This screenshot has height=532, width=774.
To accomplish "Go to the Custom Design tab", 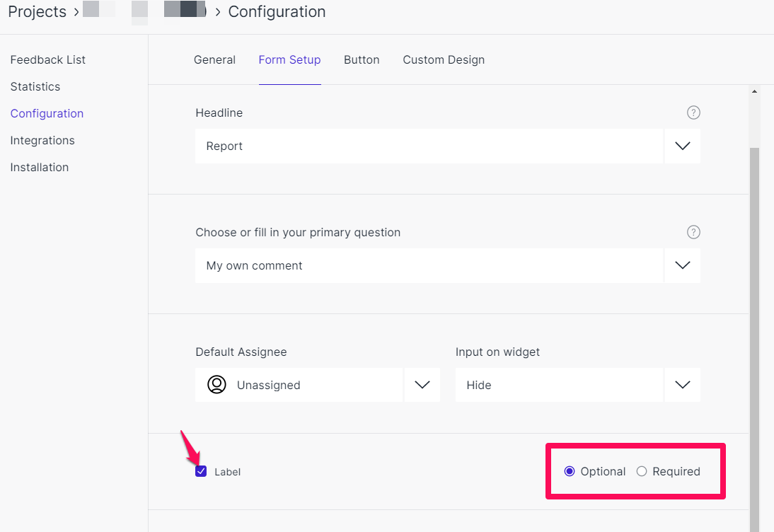I will (x=444, y=60).
